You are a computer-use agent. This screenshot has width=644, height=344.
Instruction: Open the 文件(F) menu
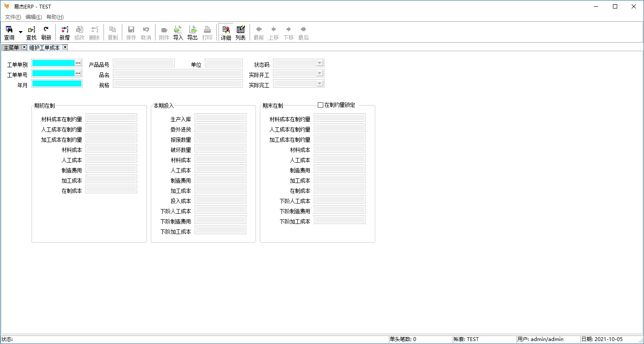point(13,17)
